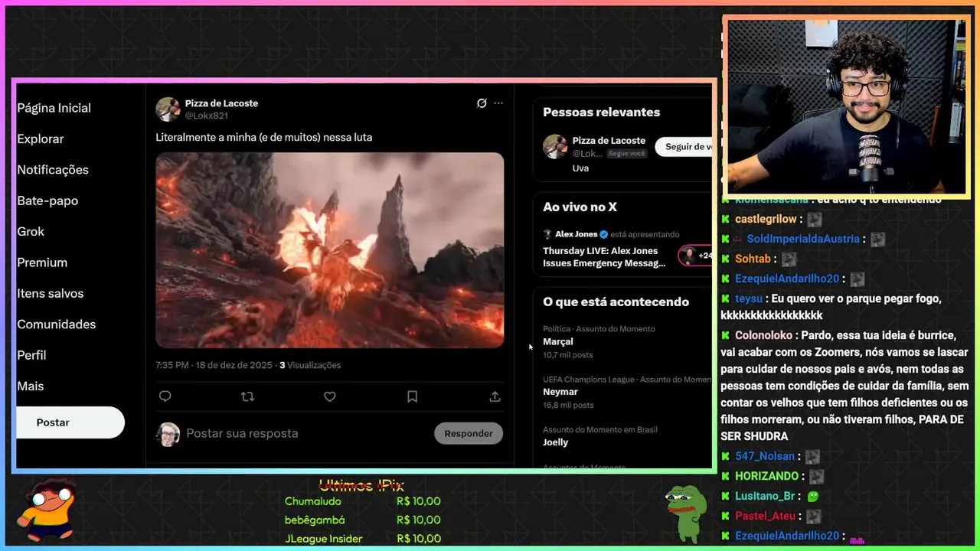
Task: Expand the Mais menu
Action: coord(31,386)
